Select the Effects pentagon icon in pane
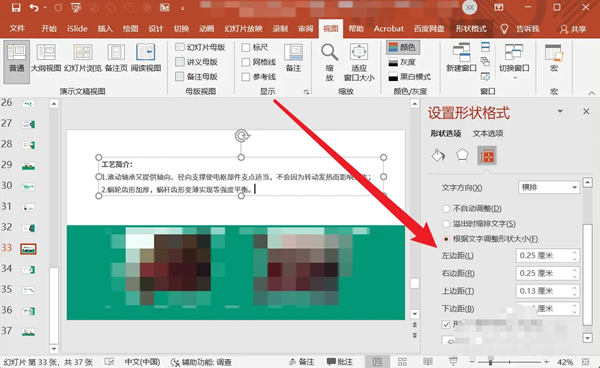Image resolution: width=600 pixels, height=368 pixels. point(462,156)
